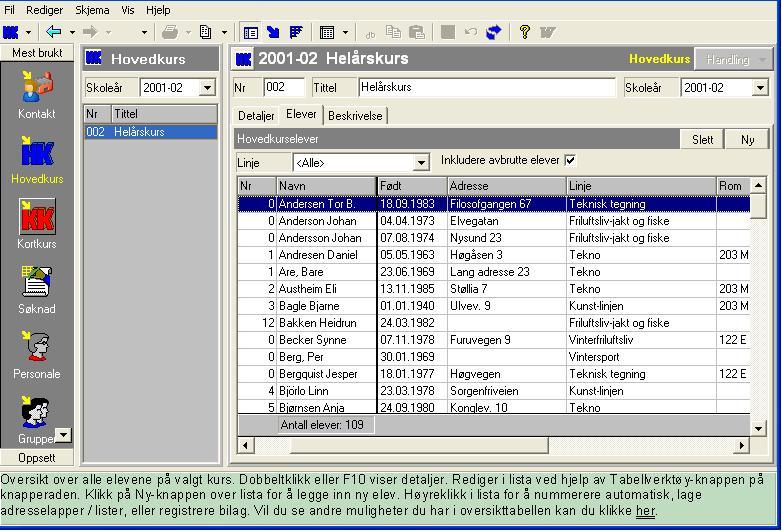Select the Bakken Heidrun row
Screen dimensions: 782x531
point(494,323)
